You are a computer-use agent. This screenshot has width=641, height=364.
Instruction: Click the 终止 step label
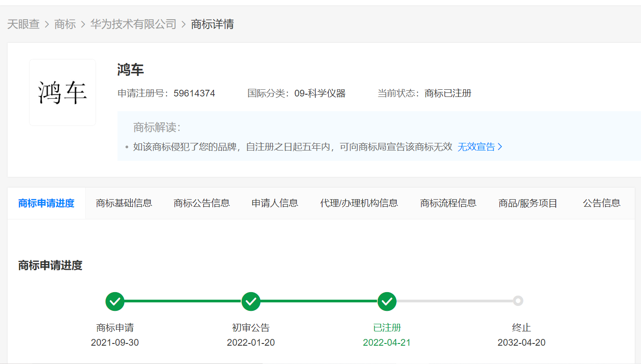coord(522,328)
